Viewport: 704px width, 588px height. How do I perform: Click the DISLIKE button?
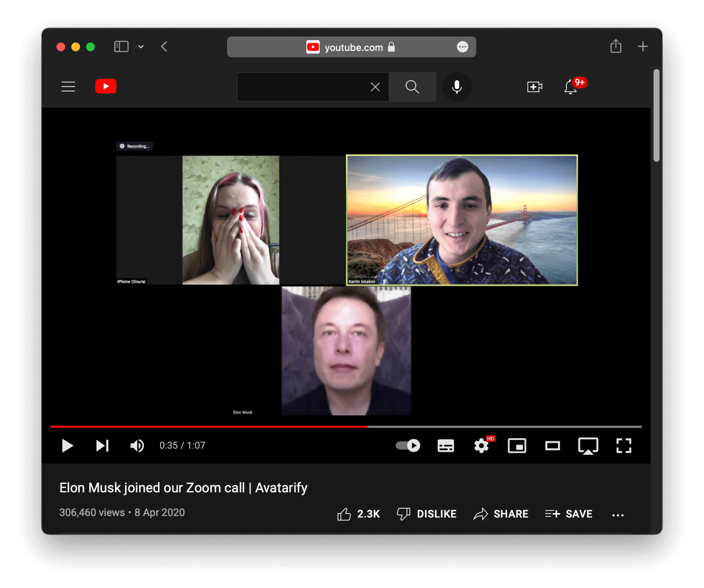(x=426, y=514)
